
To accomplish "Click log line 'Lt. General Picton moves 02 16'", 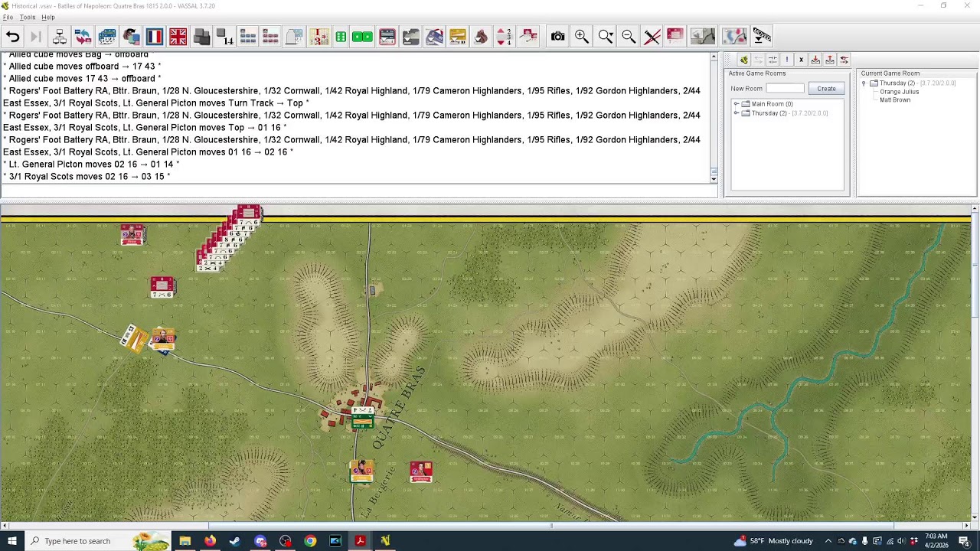I will [93, 164].
